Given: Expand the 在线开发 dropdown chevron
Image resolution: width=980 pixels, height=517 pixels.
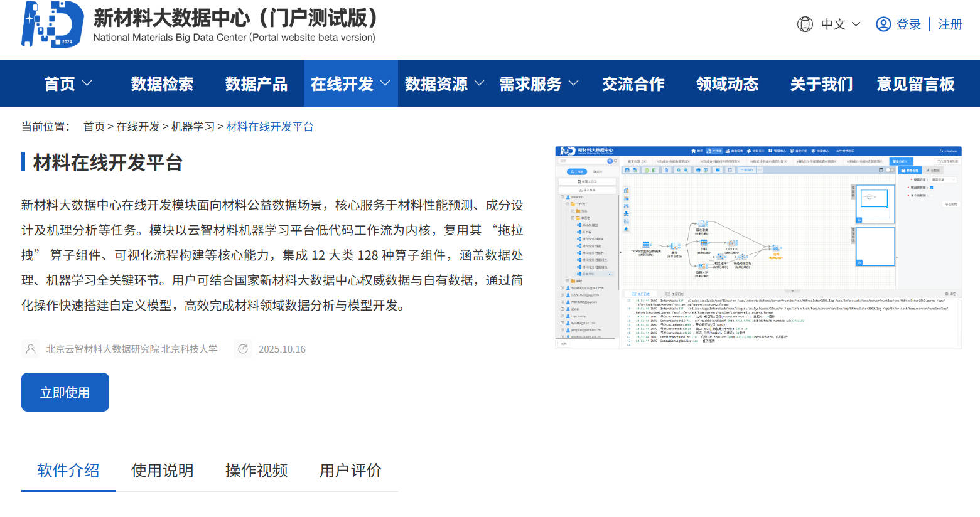Looking at the screenshot, I should coord(385,83).
